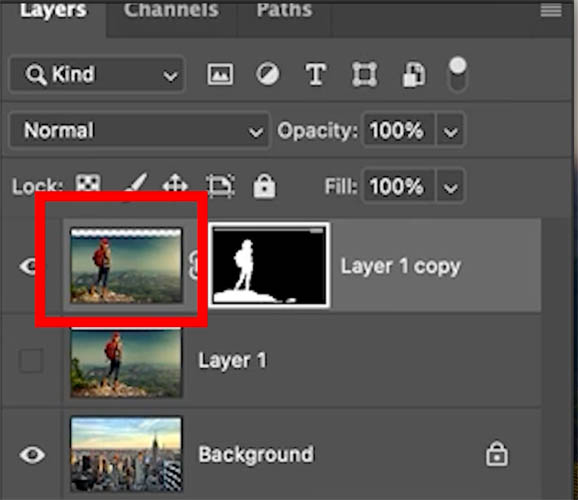Toggle layer filtering switch on or off
578x500 pixels.
tap(458, 75)
